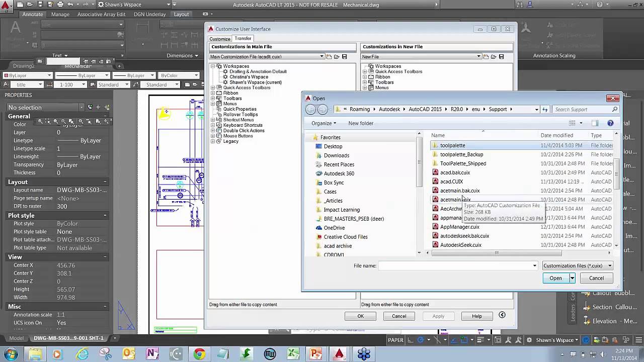Screen dimensions: 644x362
Task: Click the Plot printer icon in Quick Access toolbar
Action: (60, 5)
